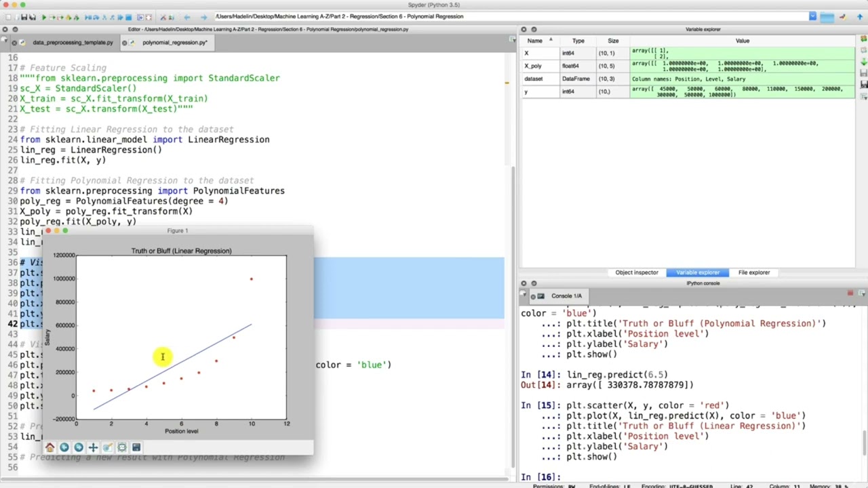The height and width of the screenshot is (488, 868).
Task: Select variable y row in explorer
Action: coord(688,91)
